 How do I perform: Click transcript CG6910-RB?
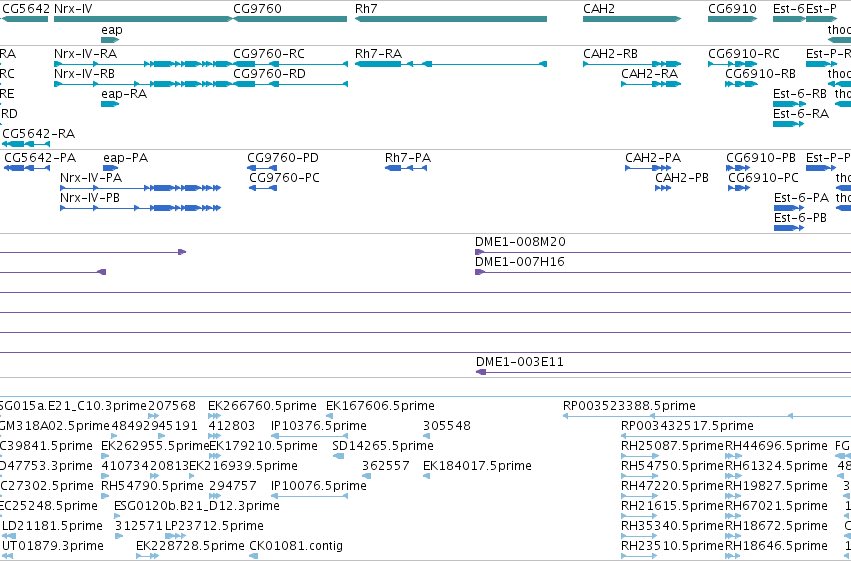pyautogui.click(x=741, y=84)
